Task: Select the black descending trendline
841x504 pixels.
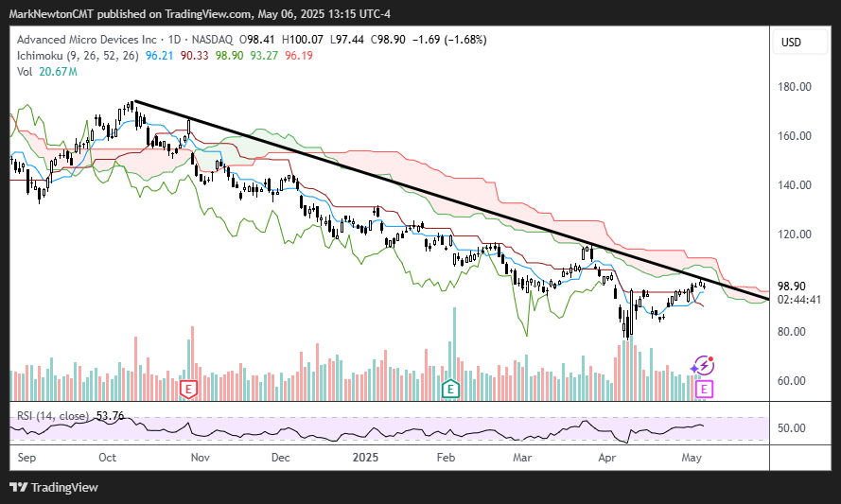Action: pyautogui.click(x=451, y=200)
